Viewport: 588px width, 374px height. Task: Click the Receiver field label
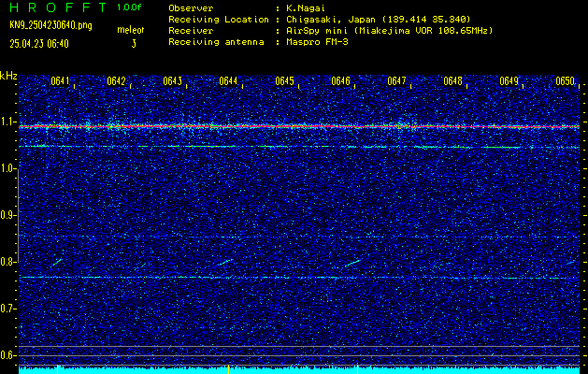191,30
